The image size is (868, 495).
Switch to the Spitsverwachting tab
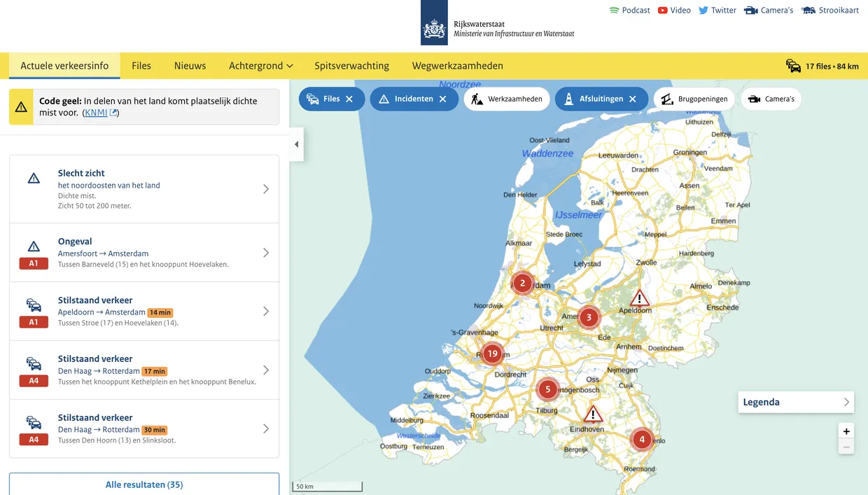pyautogui.click(x=351, y=65)
